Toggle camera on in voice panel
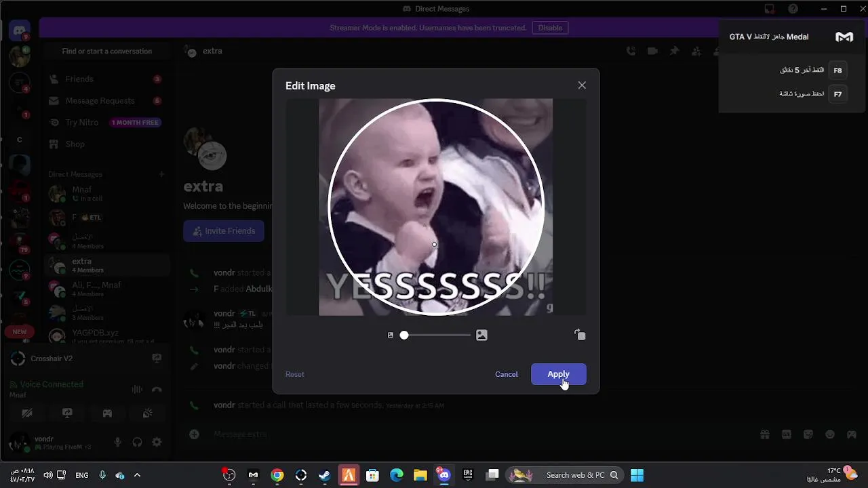Screen dimensions: 868x488 27,413
